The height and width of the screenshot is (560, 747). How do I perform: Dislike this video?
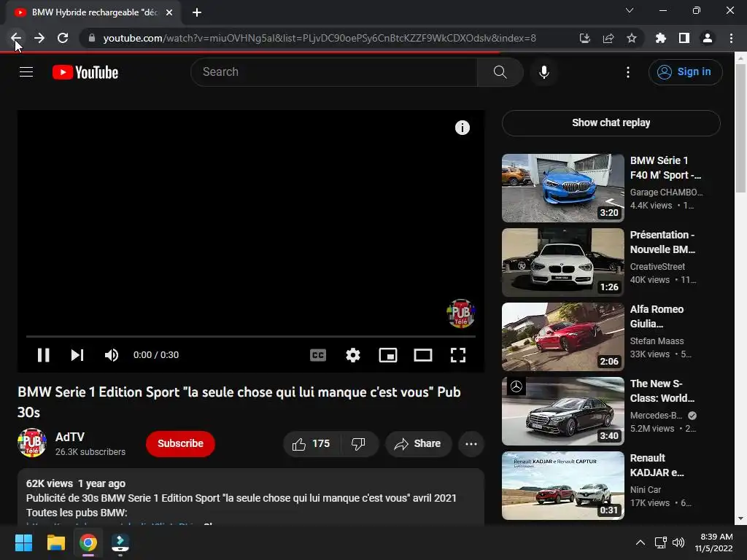(x=359, y=444)
